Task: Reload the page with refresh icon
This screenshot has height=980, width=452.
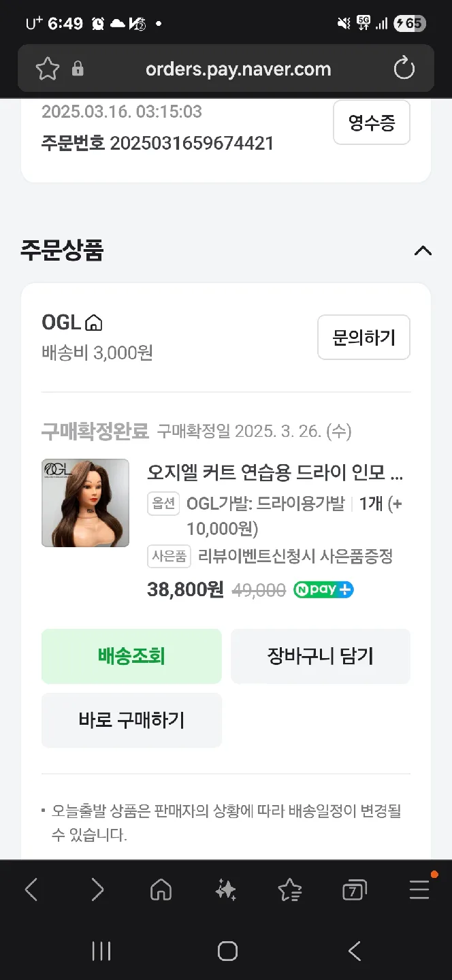Action: coord(404,69)
